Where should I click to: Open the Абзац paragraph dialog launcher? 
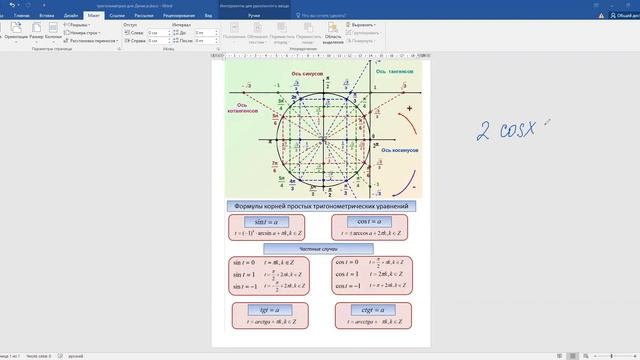click(218, 49)
